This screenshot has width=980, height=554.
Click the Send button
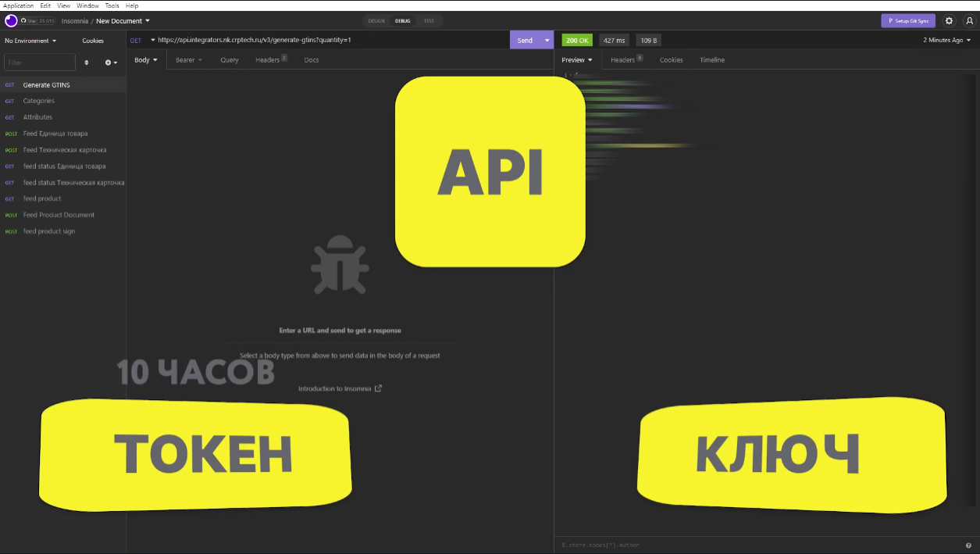pos(525,41)
